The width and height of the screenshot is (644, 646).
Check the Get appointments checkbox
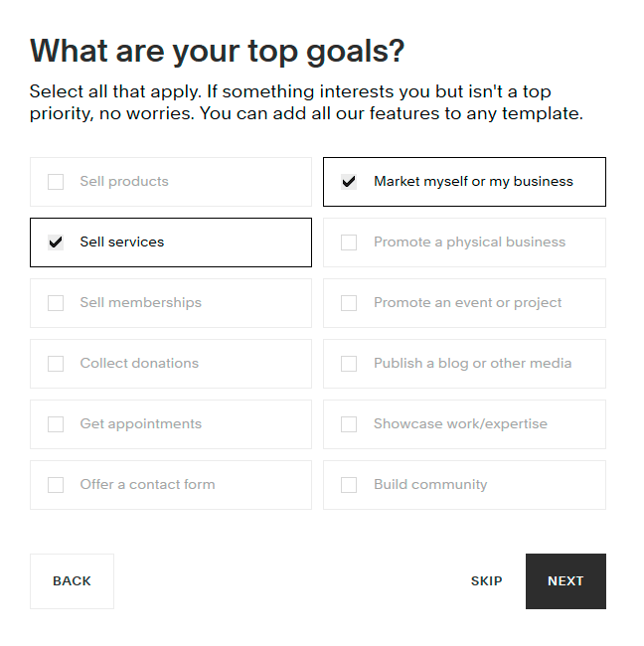pos(56,424)
